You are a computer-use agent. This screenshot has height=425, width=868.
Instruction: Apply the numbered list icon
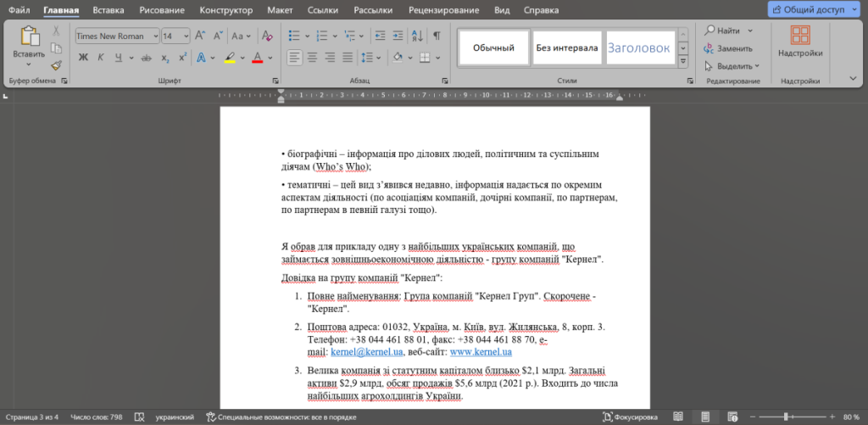tap(321, 36)
